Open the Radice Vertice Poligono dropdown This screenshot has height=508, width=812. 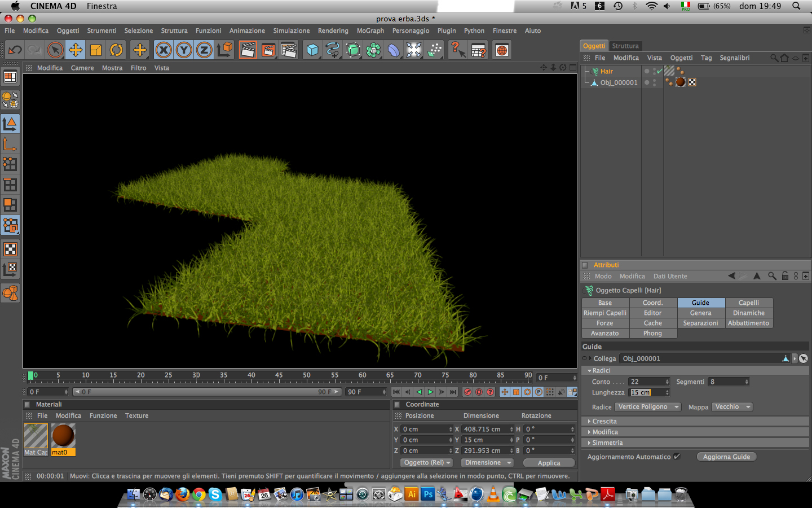pos(647,407)
